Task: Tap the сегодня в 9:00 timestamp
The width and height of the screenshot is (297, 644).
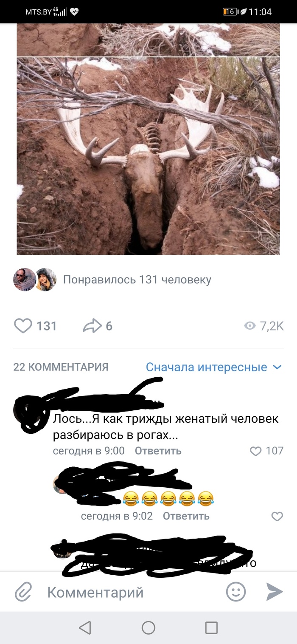Action: pyautogui.click(x=89, y=451)
